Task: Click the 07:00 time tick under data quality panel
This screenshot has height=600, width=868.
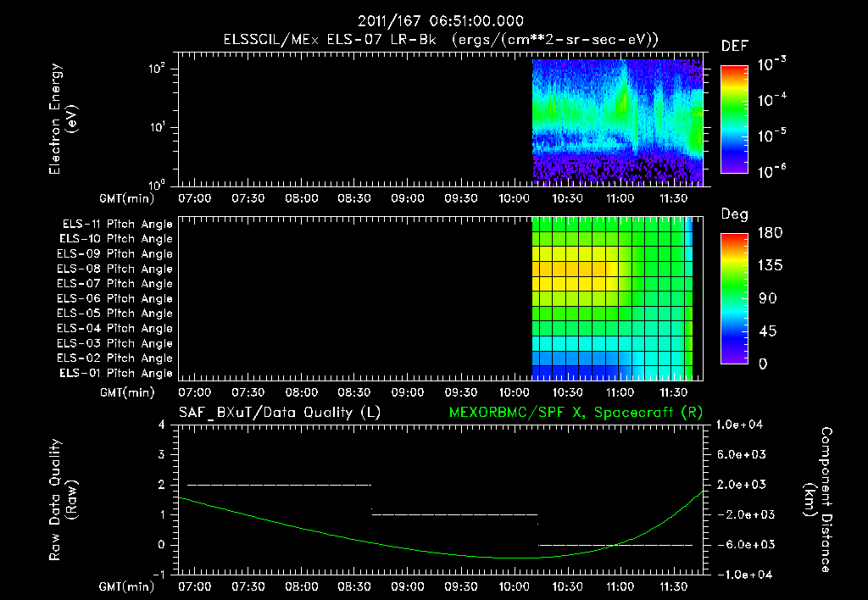Action: pos(195,586)
